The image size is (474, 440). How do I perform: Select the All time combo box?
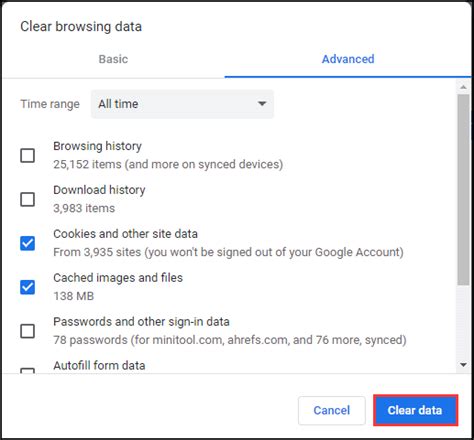(182, 104)
